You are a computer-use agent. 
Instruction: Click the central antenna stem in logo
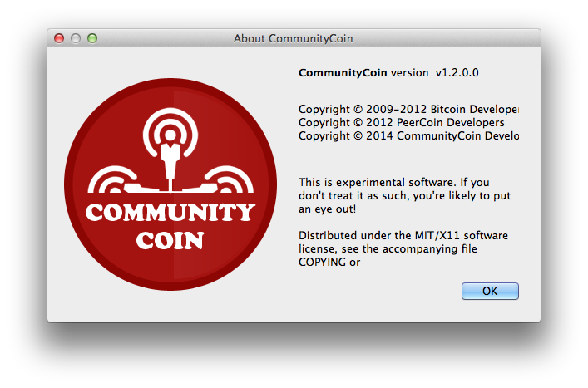170,164
